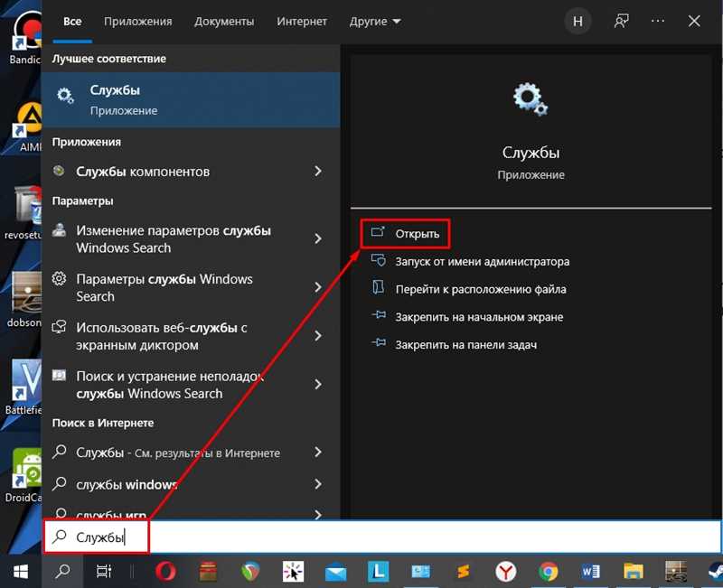Open the three-dots options menu
Viewport: 723px width, 588px height.
(x=658, y=21)
